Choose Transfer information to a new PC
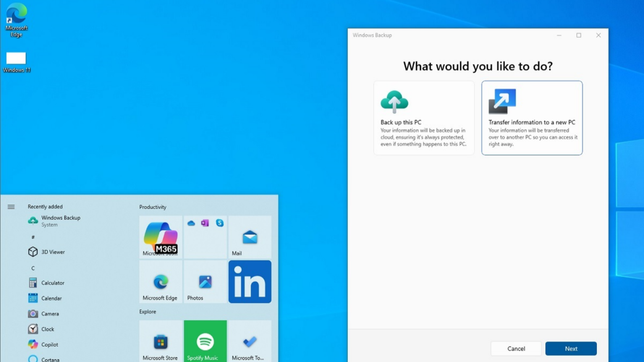644x362 pixels. (x=532, y=118)
